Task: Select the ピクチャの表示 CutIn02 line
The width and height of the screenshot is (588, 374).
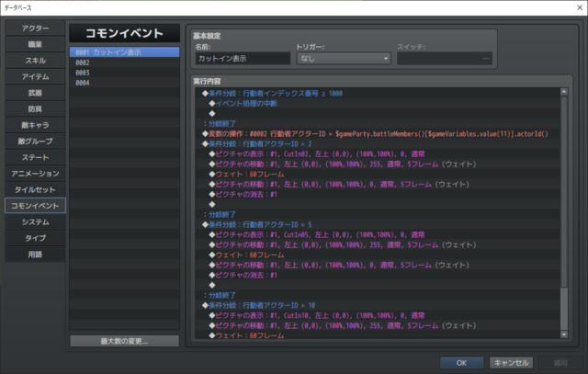Action: pos(378,154)
